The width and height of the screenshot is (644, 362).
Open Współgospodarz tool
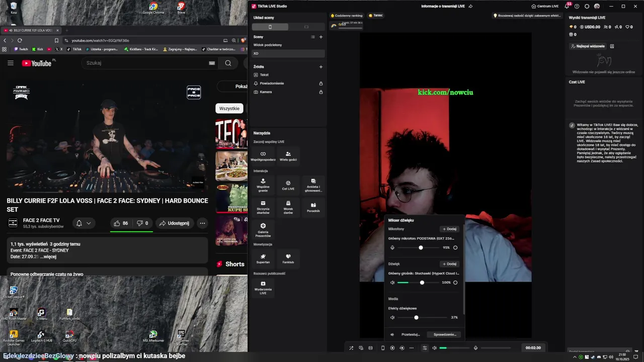(x=263, y=156)
